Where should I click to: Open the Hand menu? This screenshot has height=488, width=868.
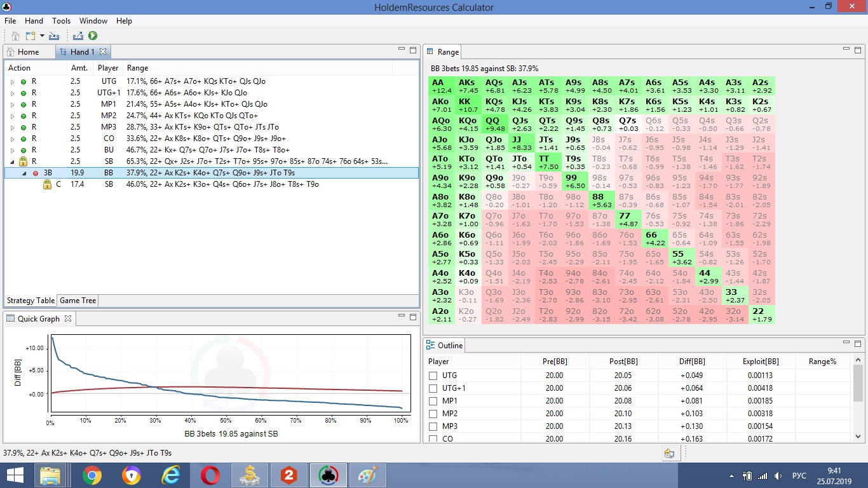click(x=34, y=21)
